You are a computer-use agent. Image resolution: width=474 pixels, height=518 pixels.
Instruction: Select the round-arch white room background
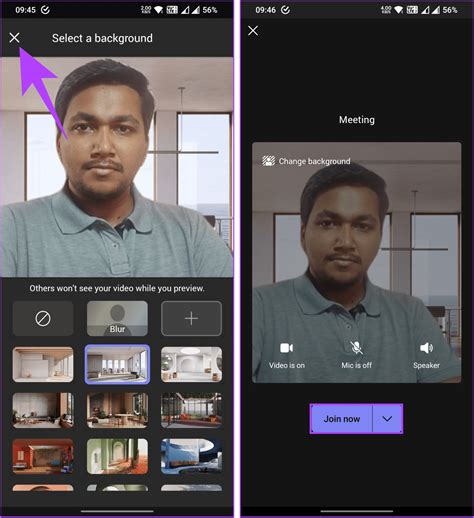point(191,364)
